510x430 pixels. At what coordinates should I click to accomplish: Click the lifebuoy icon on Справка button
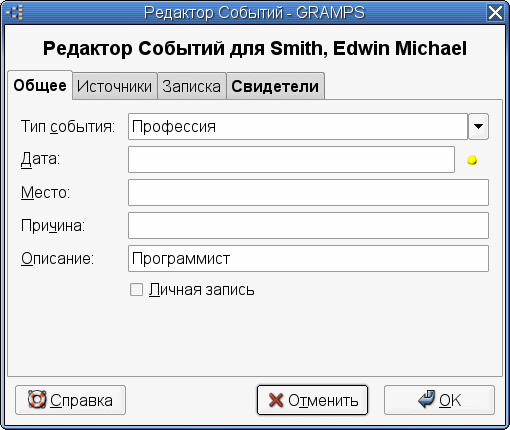37,400
